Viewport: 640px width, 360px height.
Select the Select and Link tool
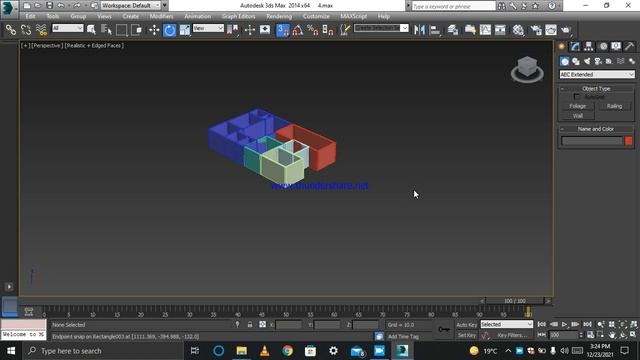(11, 29)
